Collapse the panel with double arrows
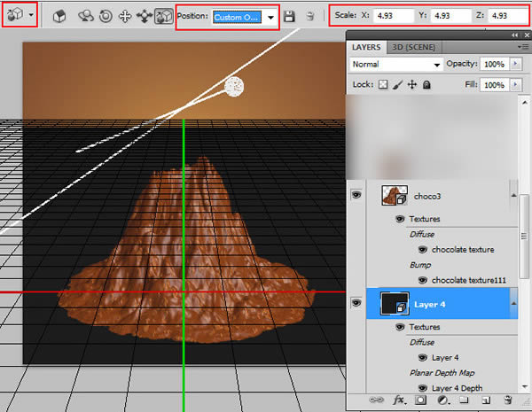 click(514, 35)
